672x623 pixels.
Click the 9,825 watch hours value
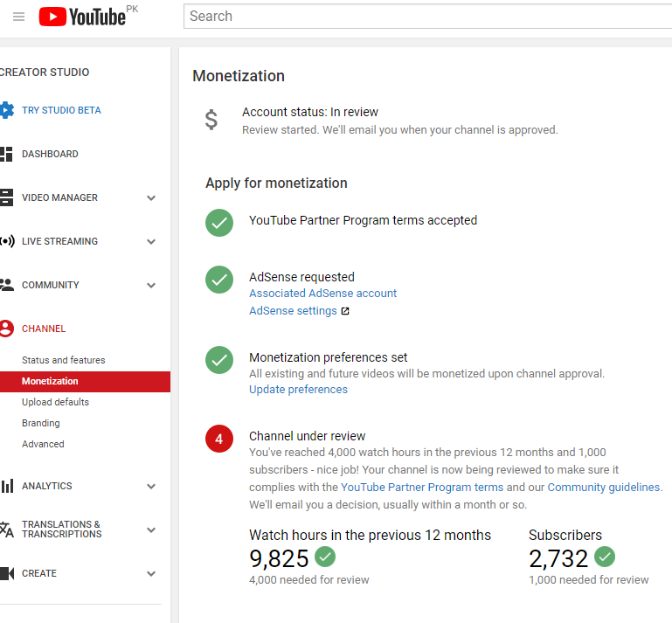(x=279, y=558)
